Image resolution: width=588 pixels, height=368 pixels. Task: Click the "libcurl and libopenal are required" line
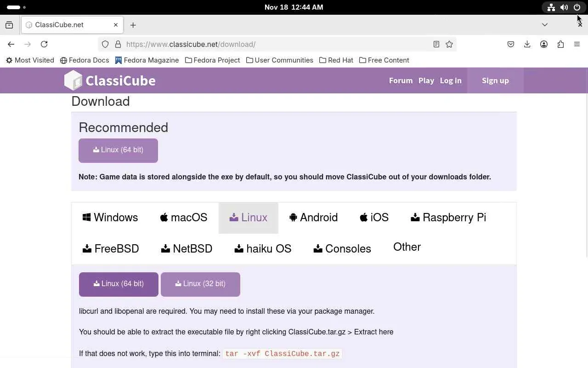coord(227,311)
